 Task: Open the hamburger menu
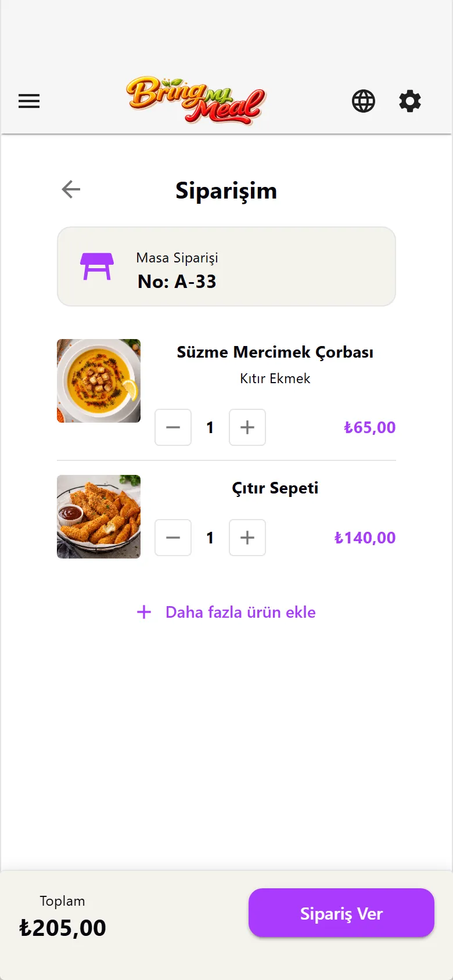[x=29, y=101]
